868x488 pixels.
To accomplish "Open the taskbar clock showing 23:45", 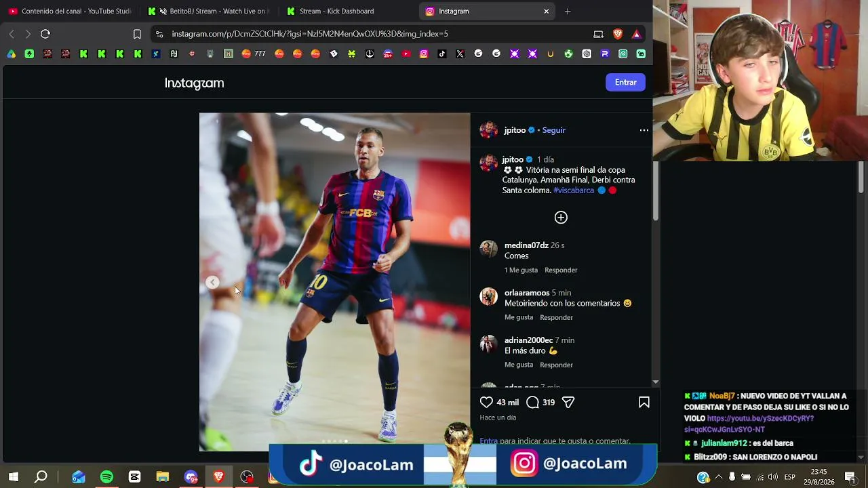I will tap(818, 477).
